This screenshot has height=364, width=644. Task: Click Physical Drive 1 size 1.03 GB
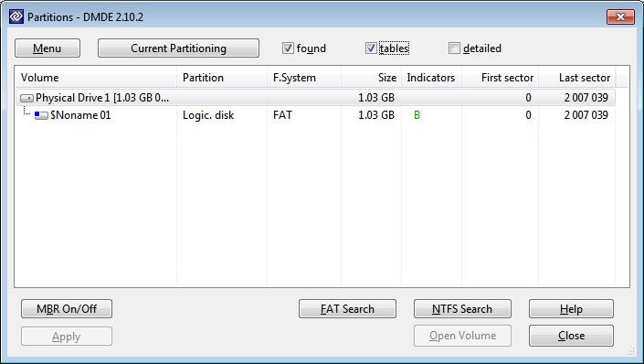(375, 98)
